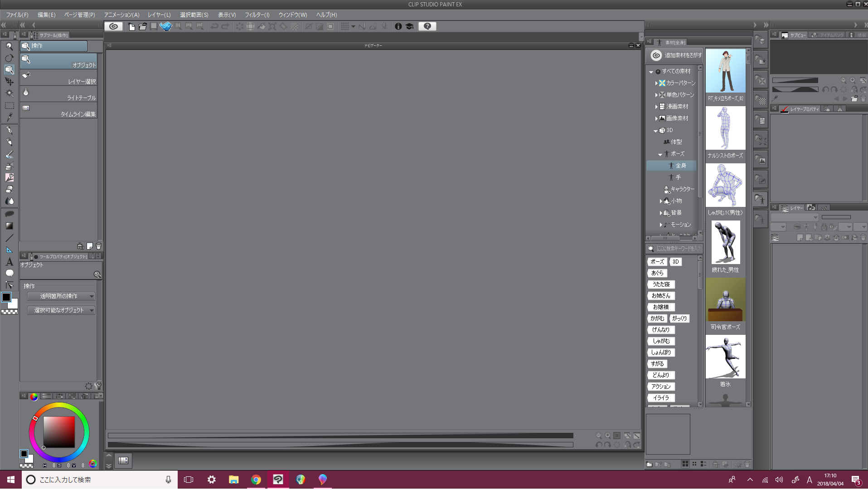This screenshot has width=868, height=490.
Task: Select the Eyedropper tool in toolbox
Action: point(9,117)
